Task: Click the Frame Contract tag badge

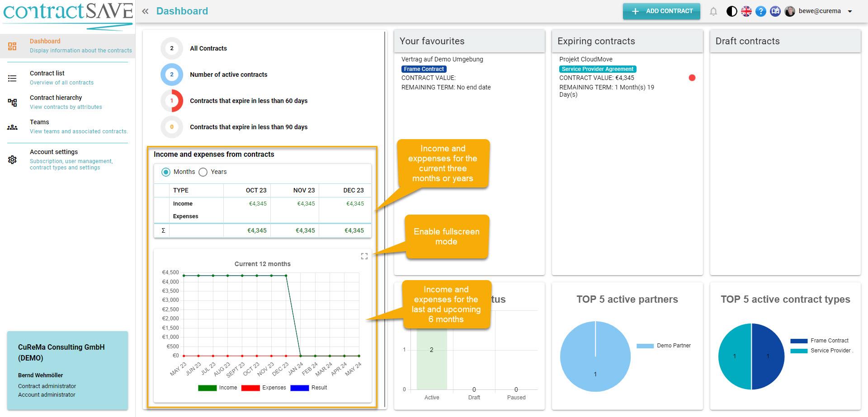Action: (x=424, y=69)
